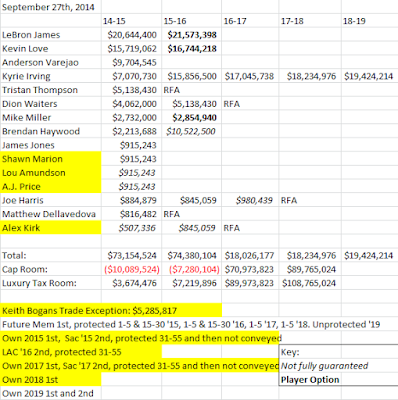Select the $15,856,500 cell

[x=192, y=76]
